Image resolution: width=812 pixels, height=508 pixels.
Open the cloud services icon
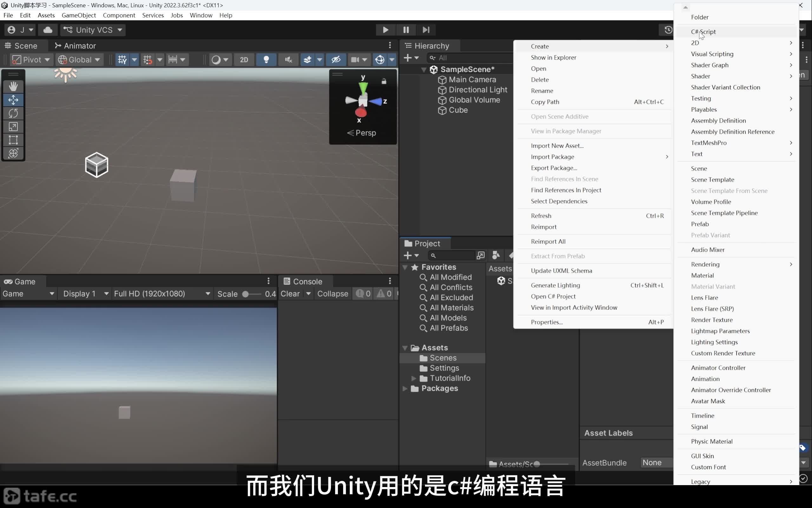tap(48, 30)
